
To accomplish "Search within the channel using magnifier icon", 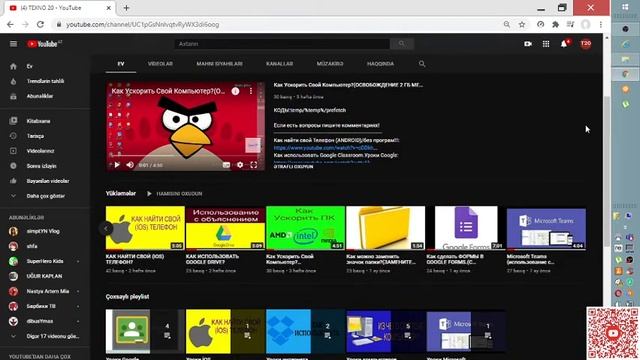I will click(x=422, y=64).
